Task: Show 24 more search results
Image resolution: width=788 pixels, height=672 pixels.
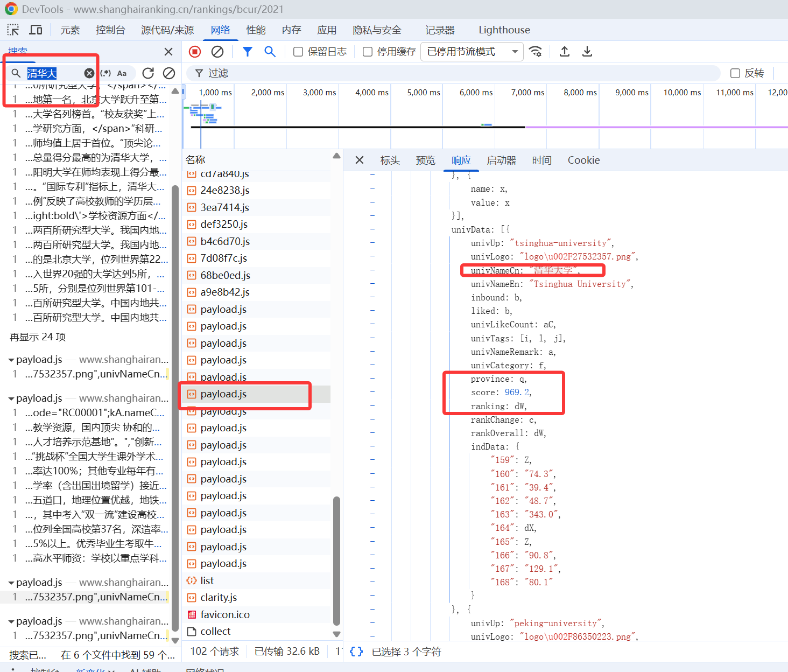Action: pos(38,337)
